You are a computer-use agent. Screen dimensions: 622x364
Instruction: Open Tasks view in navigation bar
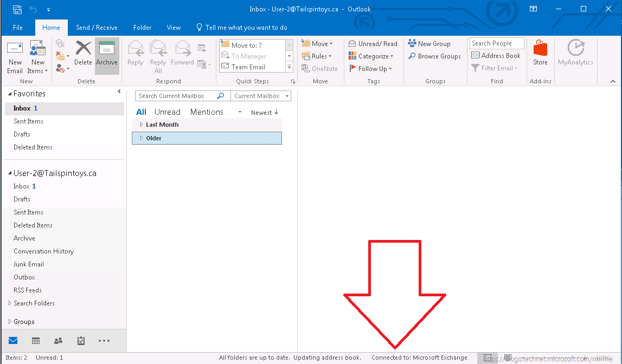[x=81, y=341]
